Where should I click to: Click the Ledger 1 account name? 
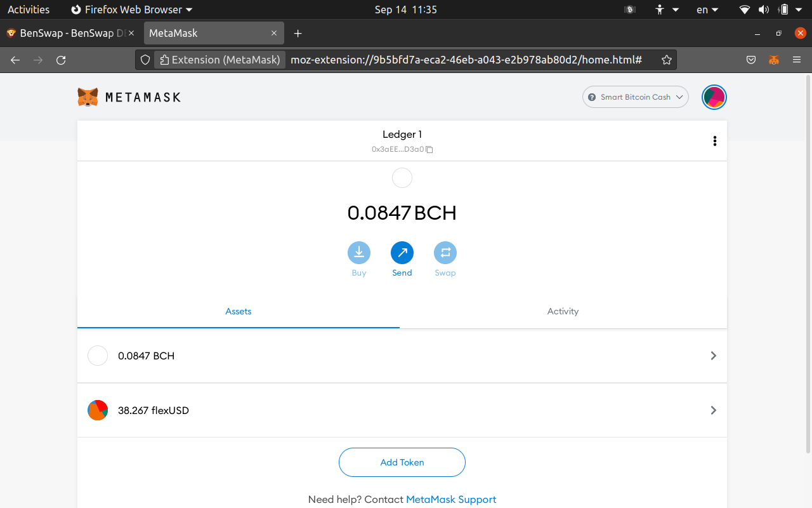coord(402,135)
